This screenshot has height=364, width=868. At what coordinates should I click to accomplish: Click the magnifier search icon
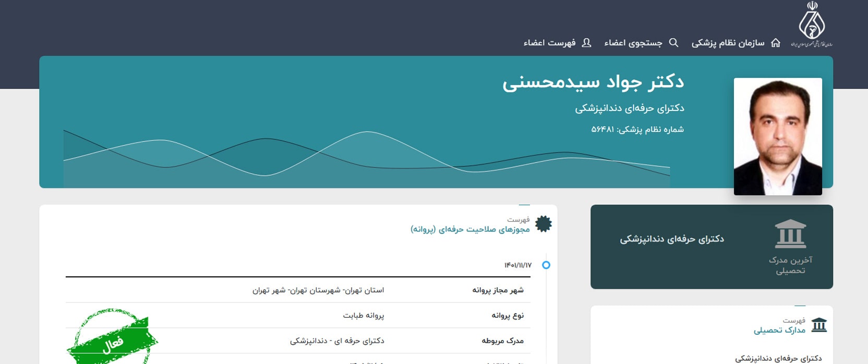(x=674, y=43)
